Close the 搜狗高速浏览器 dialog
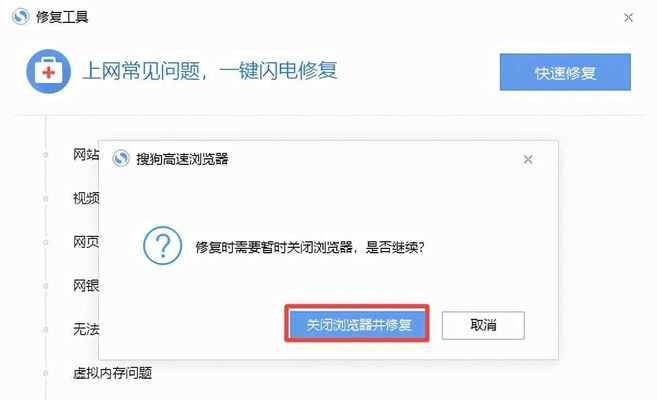The image size is (657, 400). click(528, 159)
